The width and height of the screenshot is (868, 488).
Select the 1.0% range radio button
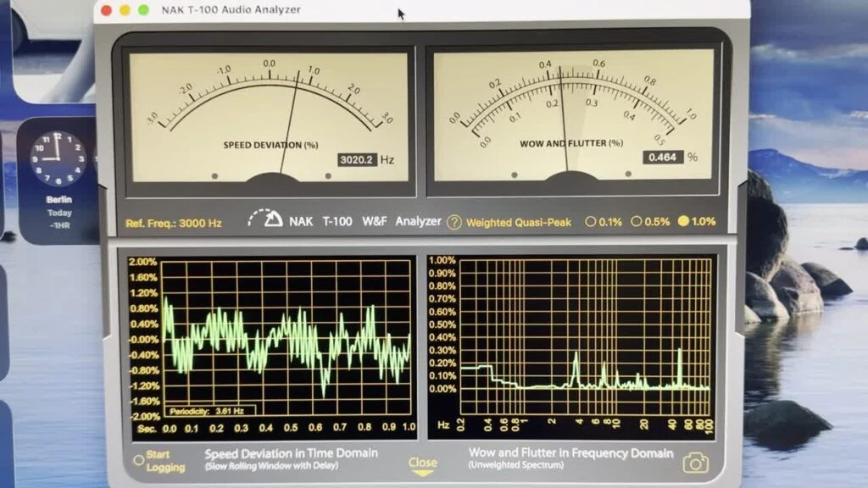point(683,221)
